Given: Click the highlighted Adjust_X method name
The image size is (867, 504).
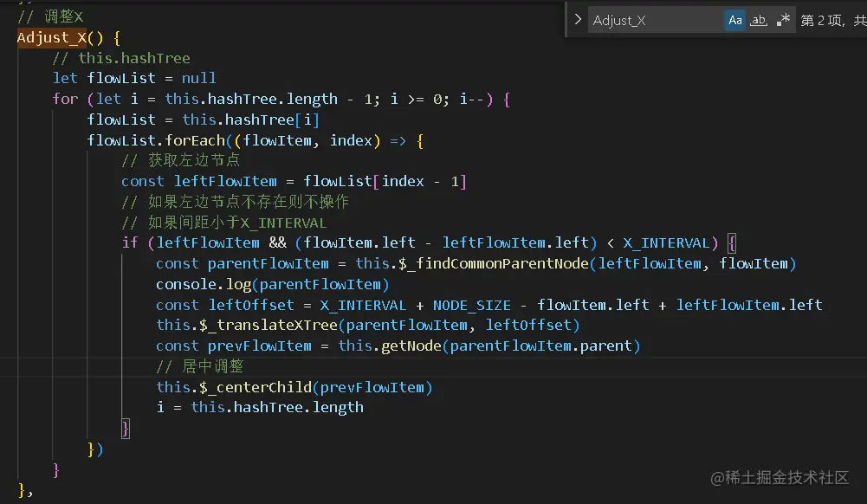Looking at the screenshot, I should click(51, 37).
